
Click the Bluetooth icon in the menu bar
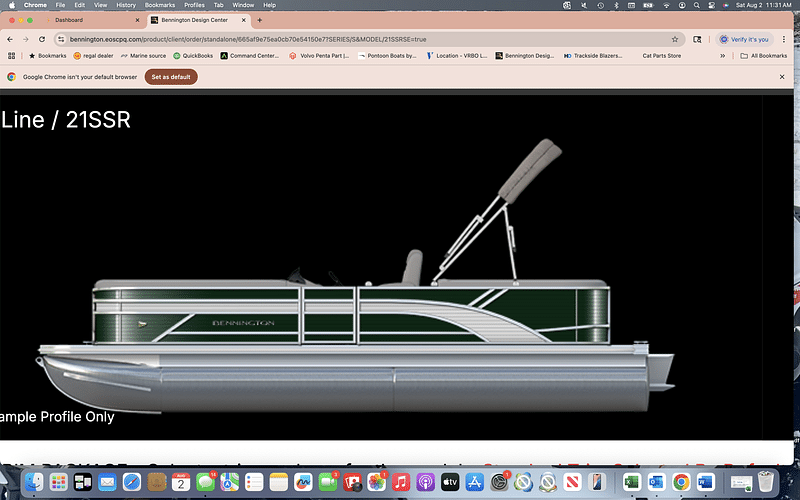click(x=616, y=5)
